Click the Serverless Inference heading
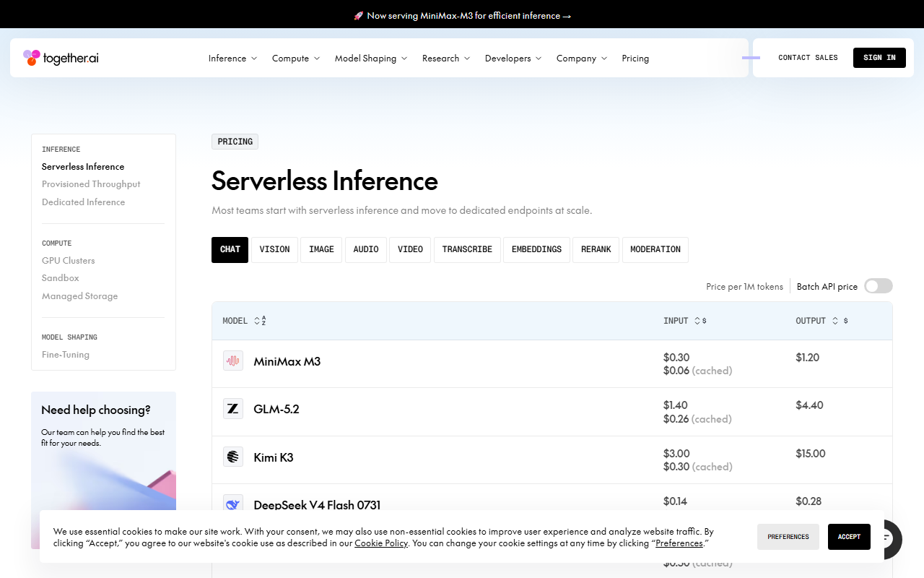The width and height of the screenshot is (924, 578). (x=325, y=181)
